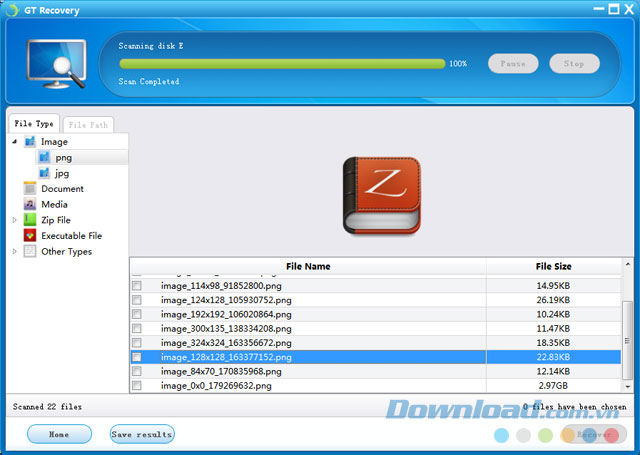
Task: Click the Document category icon
Action: tap(30, 189)
